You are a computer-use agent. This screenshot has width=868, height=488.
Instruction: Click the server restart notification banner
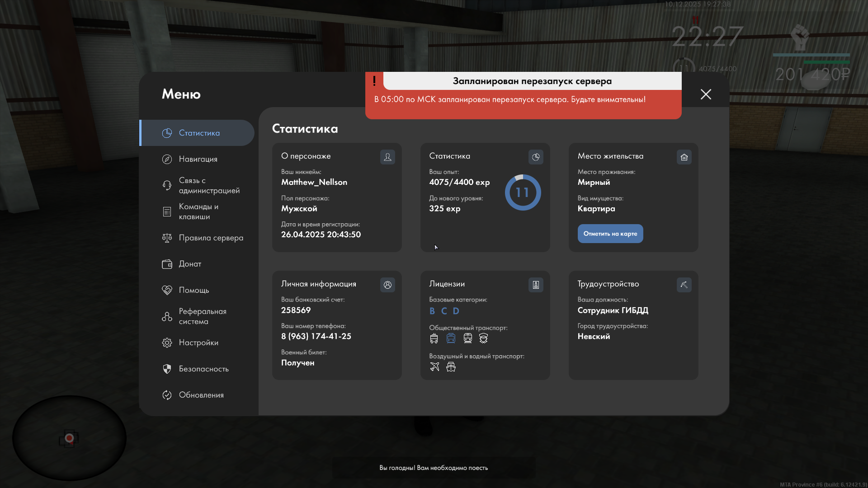pos(523,96)
